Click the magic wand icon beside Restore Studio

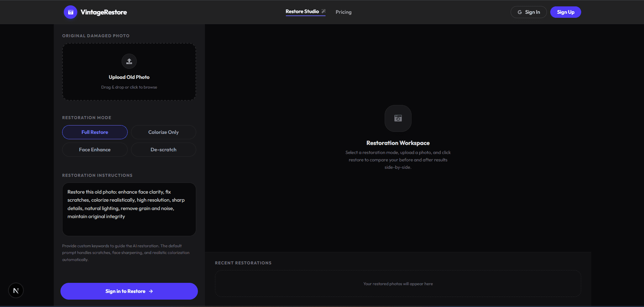(324, 11)
